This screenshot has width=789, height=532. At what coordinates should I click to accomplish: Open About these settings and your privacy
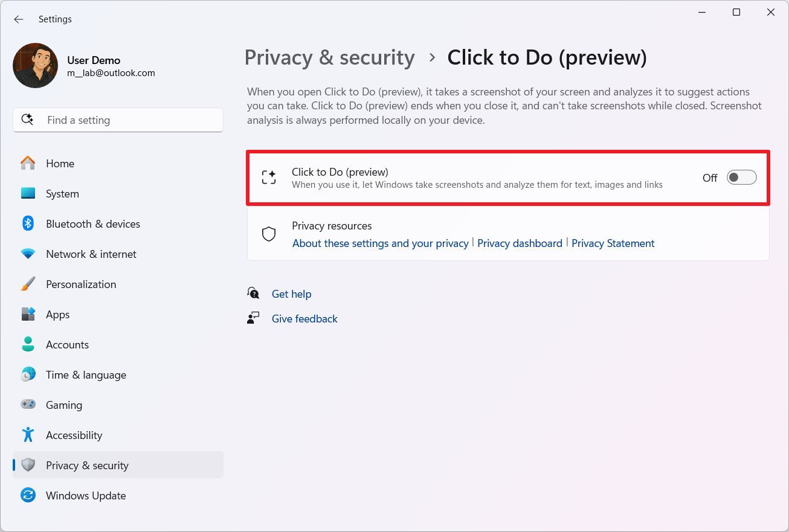[x=380, y=243]
